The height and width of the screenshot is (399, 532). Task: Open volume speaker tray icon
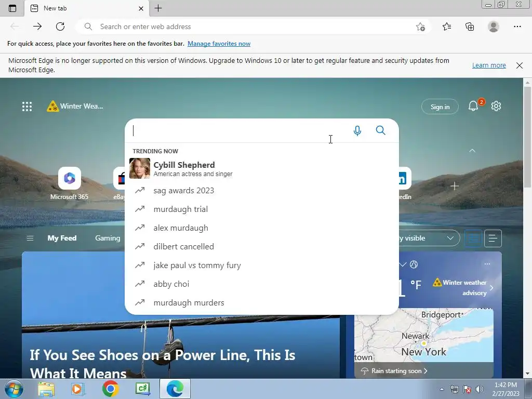(x=479, y=390)
